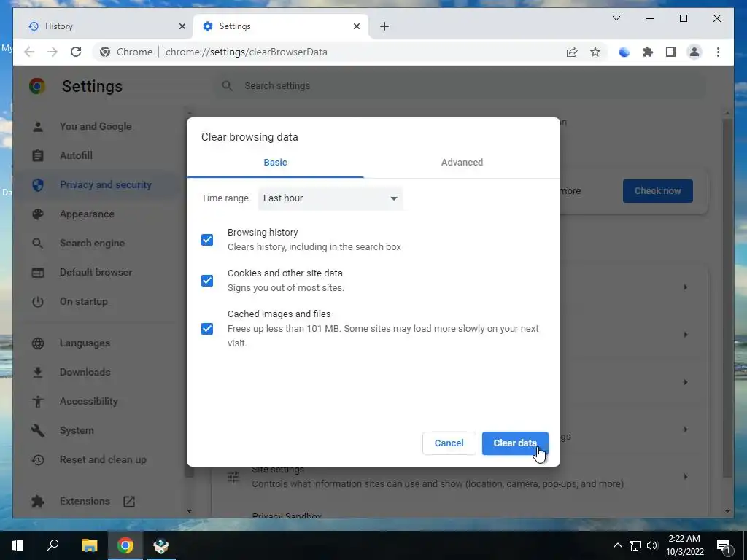Click the search magnifier in Settings
747x560 pixels.
pos(228,86)
